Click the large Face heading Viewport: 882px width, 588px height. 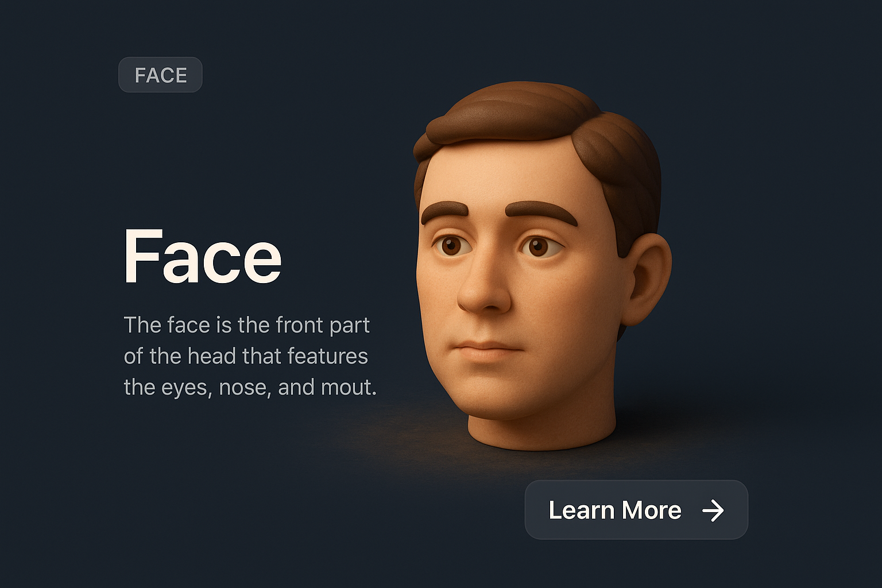(x=203, y=256)
